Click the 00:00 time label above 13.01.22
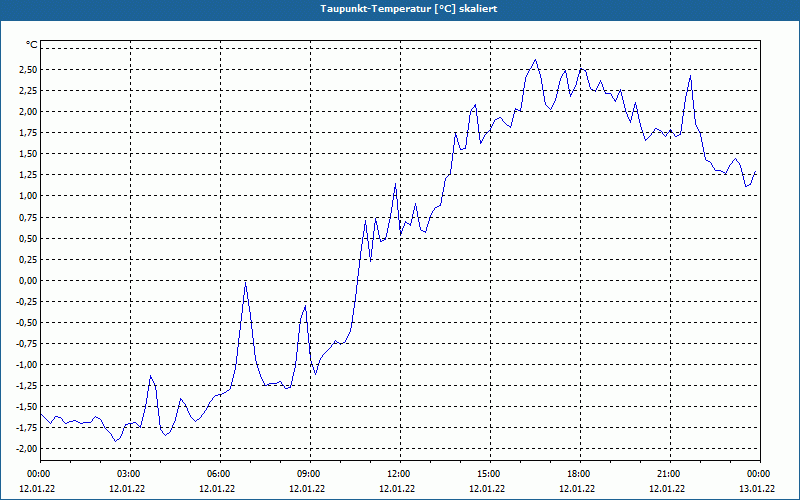800x500 pixels. coord(757,474)
